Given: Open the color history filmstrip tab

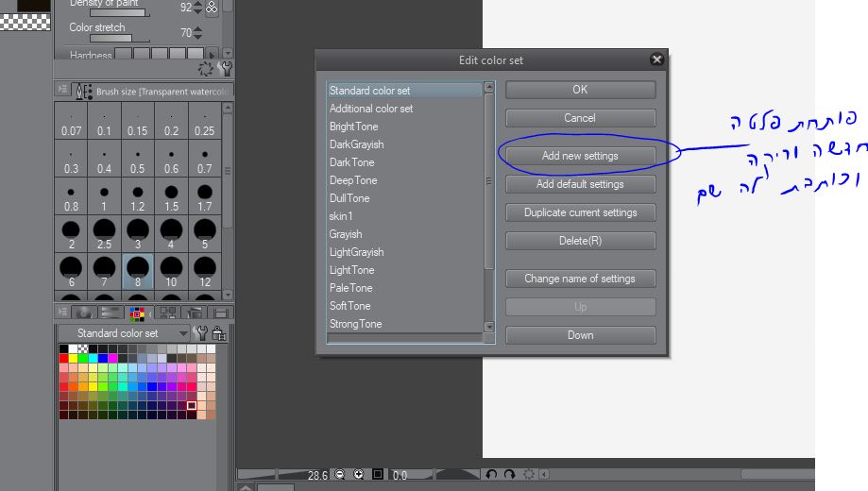Looking at the screenshot, I should point(220,313).
